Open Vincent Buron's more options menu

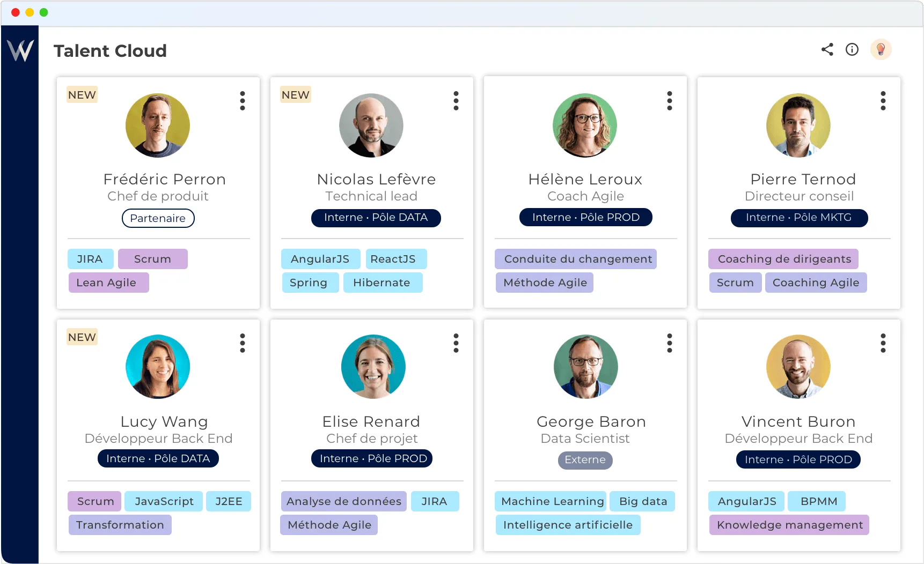point(883,343)
